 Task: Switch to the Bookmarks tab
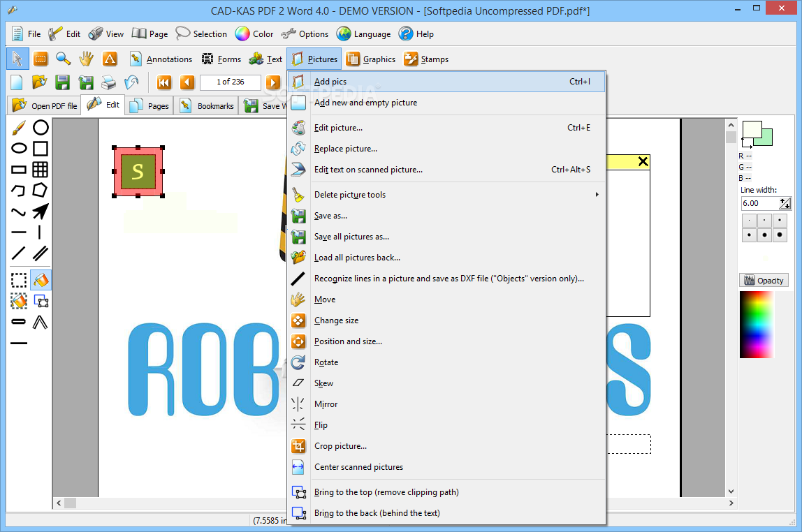pos(207,106)
